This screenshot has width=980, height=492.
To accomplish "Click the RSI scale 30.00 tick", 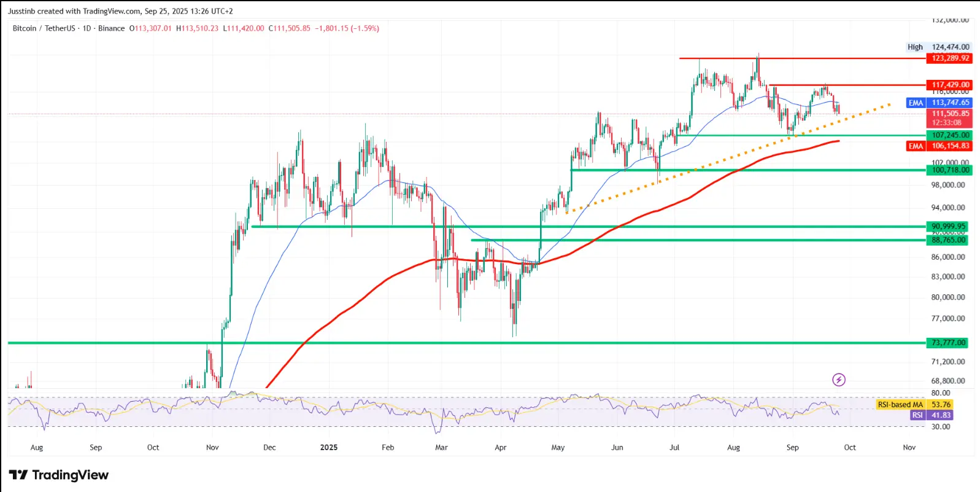I will tap(941, 427).
